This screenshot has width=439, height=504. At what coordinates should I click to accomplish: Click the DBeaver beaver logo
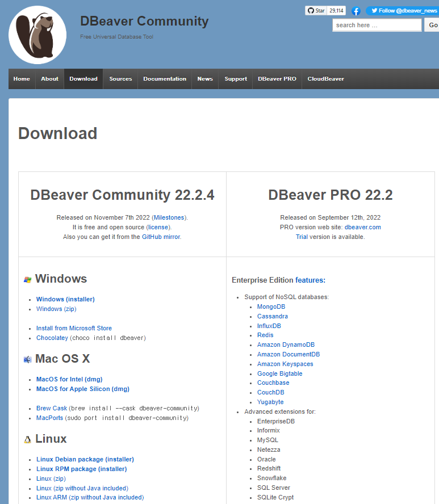pos(37,35)
